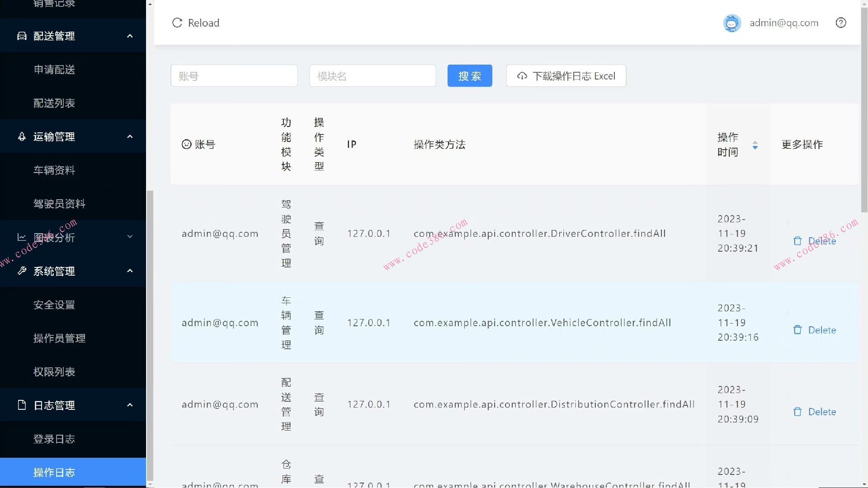
Task: Open the 操作员管理 menu item
Action: 59,338
